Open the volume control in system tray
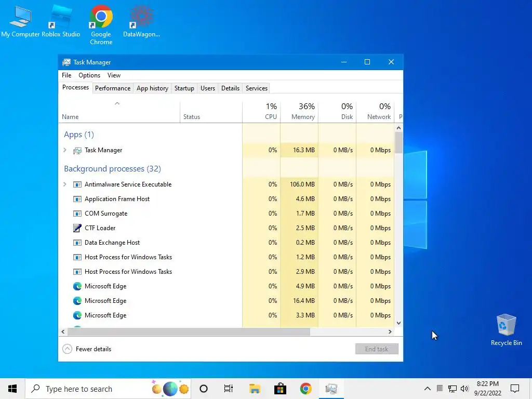This screenshot has height=399, width=532. [464, 389]
